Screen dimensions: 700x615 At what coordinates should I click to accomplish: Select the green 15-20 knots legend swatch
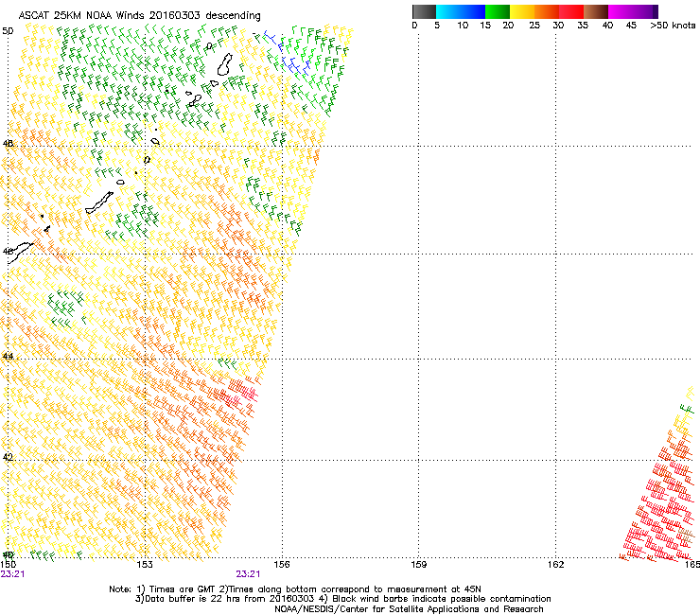click(498, 11)
